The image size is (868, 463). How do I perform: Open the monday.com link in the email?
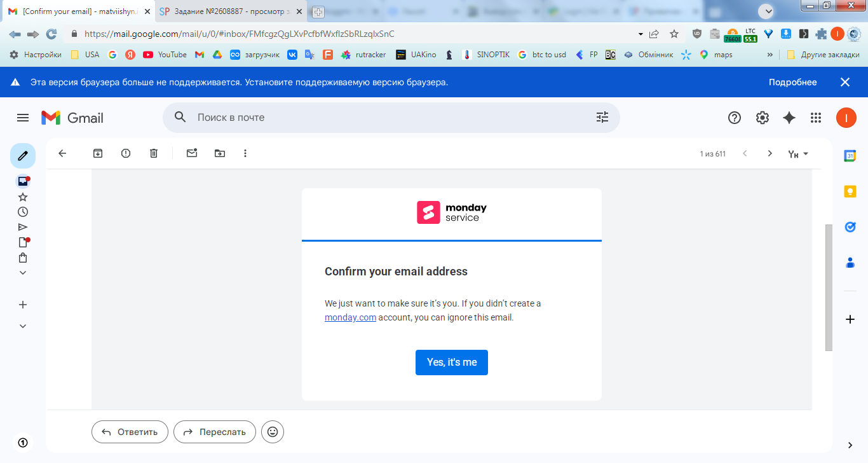(351, 317)
